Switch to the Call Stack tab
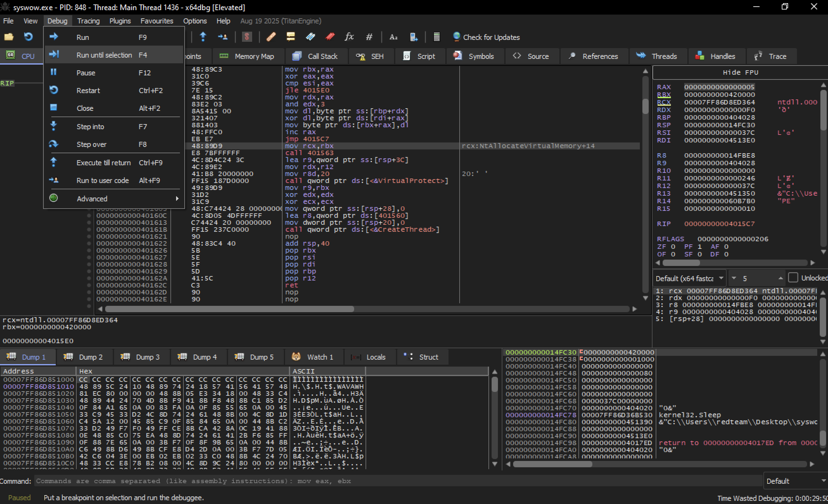Screen dimensions: 828x504 click(x=315, y=56)
